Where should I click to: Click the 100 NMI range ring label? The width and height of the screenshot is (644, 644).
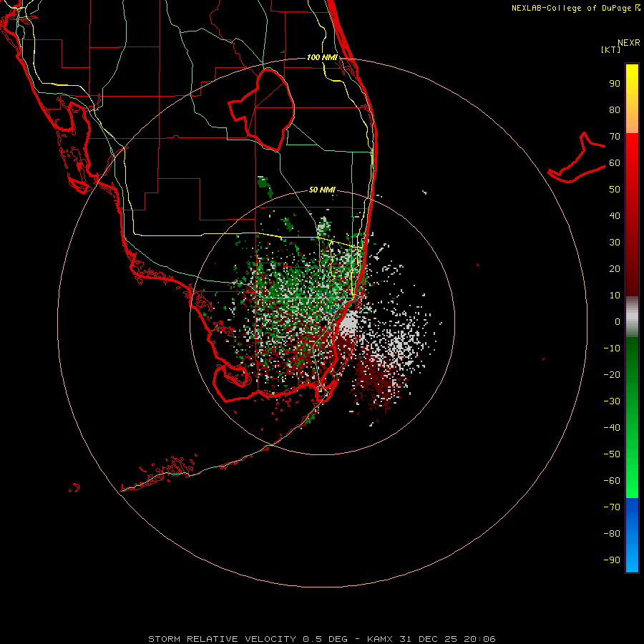click(322, 57)
